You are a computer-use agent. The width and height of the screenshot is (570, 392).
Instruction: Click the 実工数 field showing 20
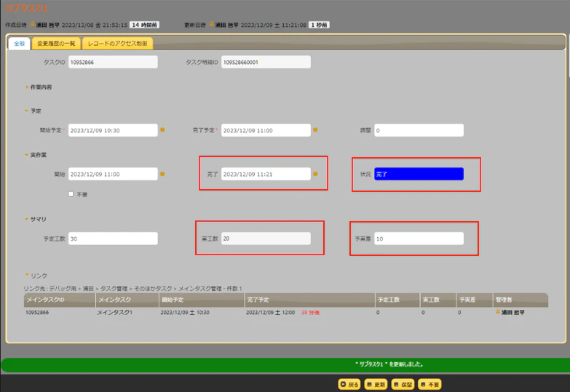click(x=266, y=239)
